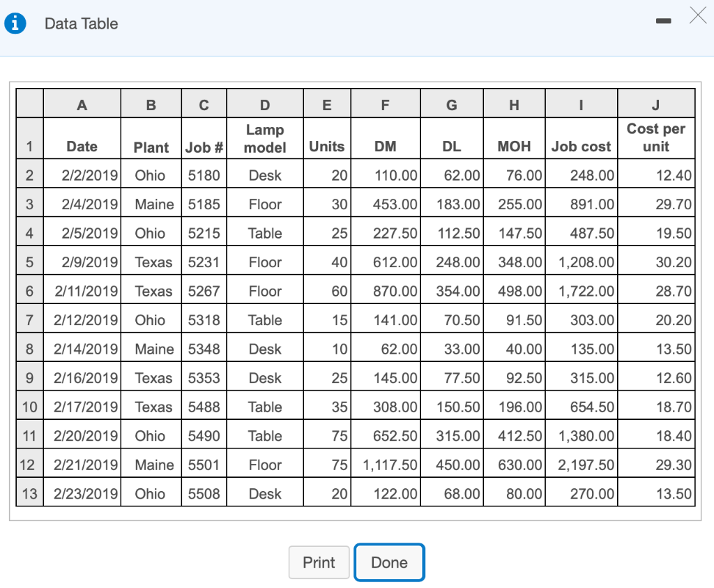
Task: Select column J header
Action: pyautogui.click(x=656, y=103)
